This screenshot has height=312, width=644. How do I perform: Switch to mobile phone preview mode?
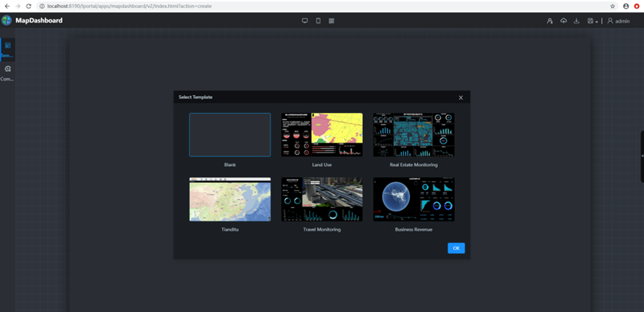click(x=318, y=21)
